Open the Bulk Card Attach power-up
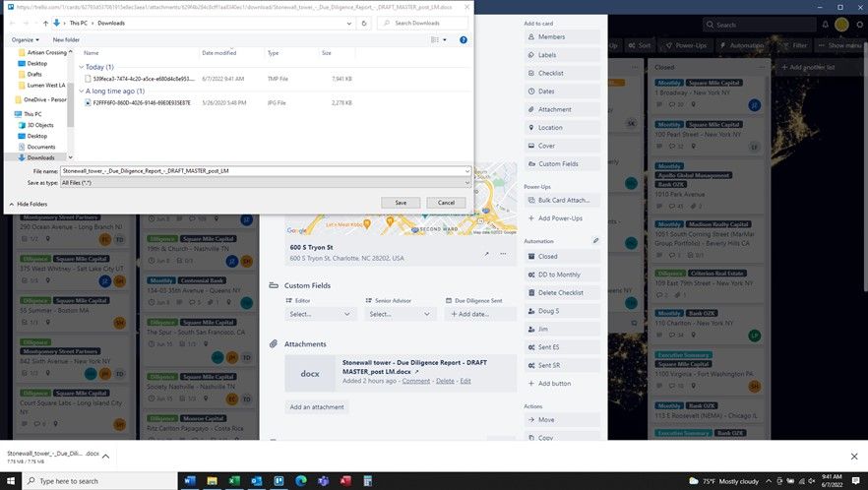The image size is (868, 490). click(562, 200)
